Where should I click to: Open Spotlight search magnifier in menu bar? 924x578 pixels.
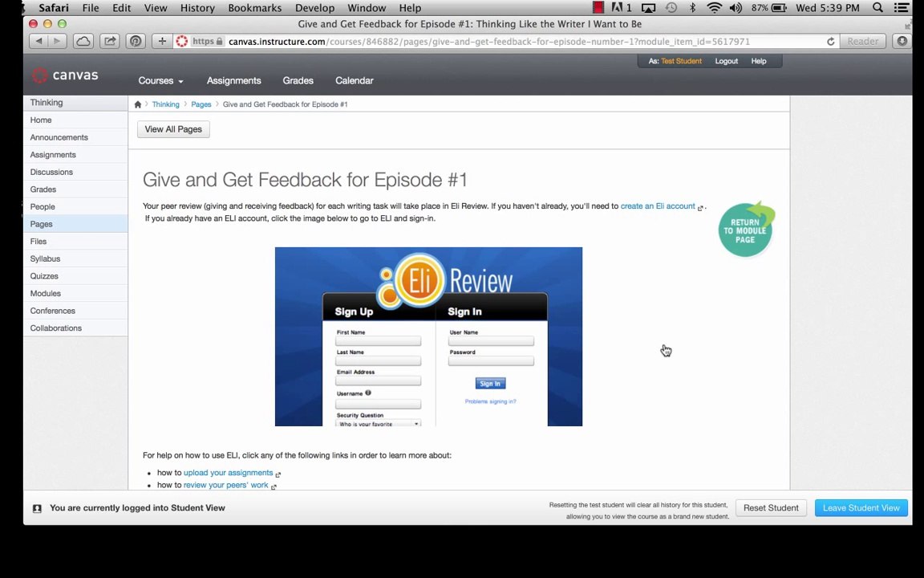click(877, 8)
